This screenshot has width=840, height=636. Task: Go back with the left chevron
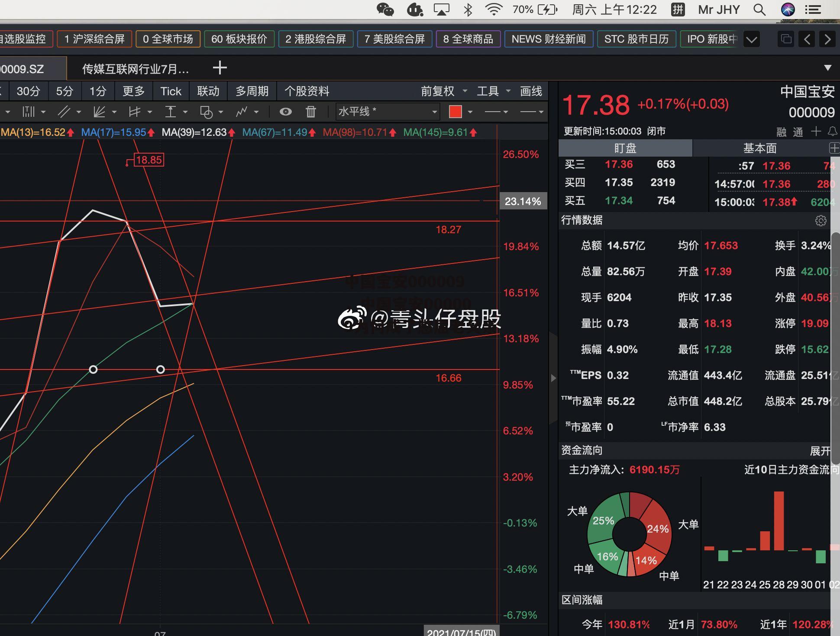[x=807, y=39]
